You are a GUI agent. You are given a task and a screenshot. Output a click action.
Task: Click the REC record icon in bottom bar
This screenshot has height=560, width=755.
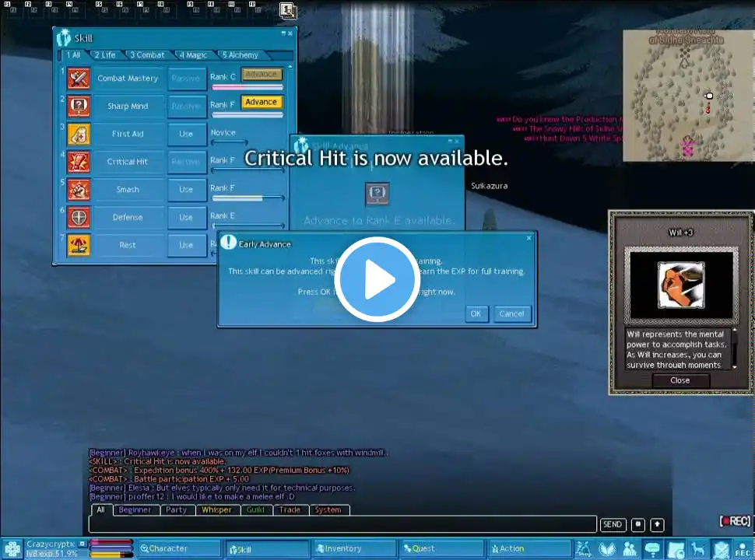tap(743, 549)
